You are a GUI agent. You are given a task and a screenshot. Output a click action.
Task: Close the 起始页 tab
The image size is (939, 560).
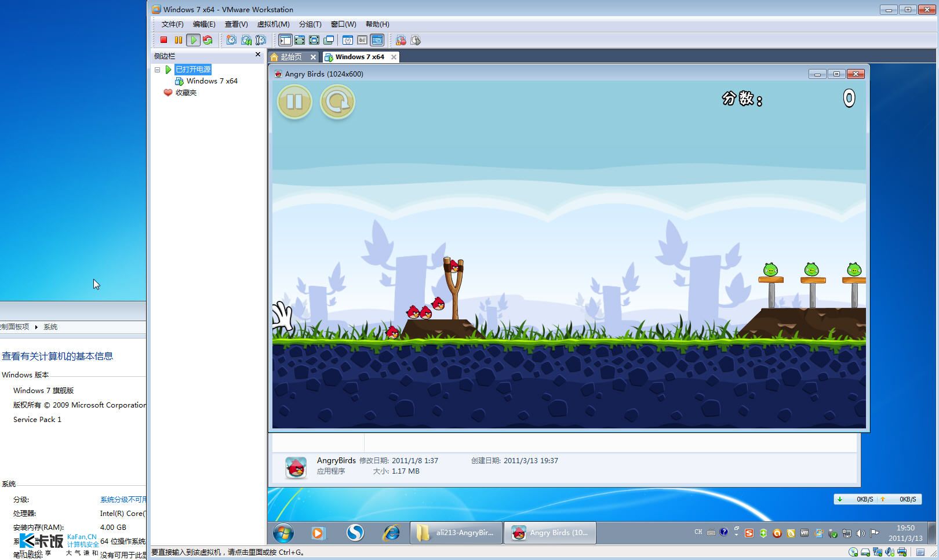point(313,57)
